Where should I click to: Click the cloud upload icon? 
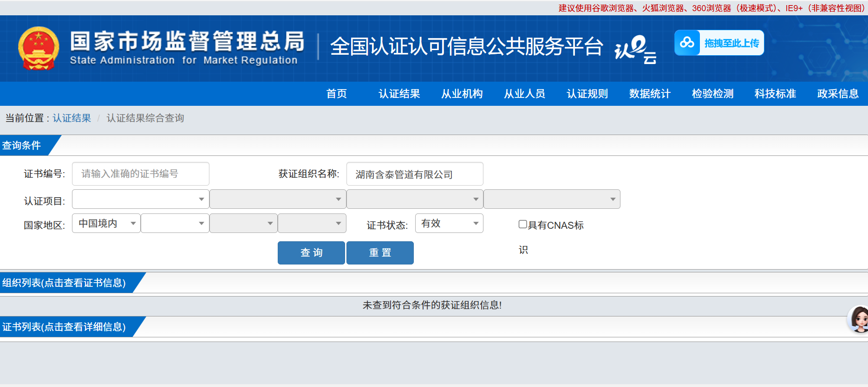687,43
